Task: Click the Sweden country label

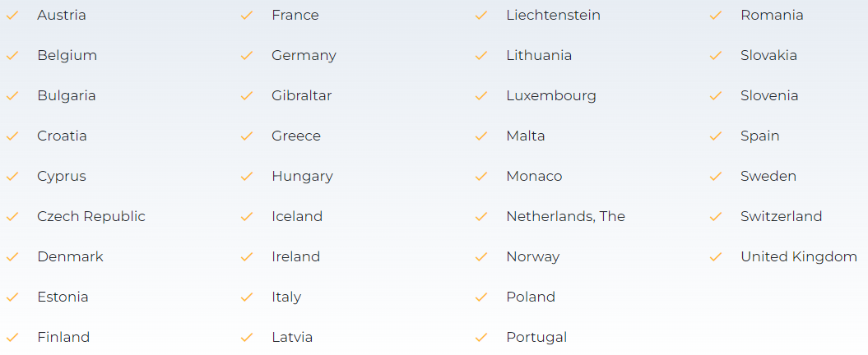Action: pos(768,176)
